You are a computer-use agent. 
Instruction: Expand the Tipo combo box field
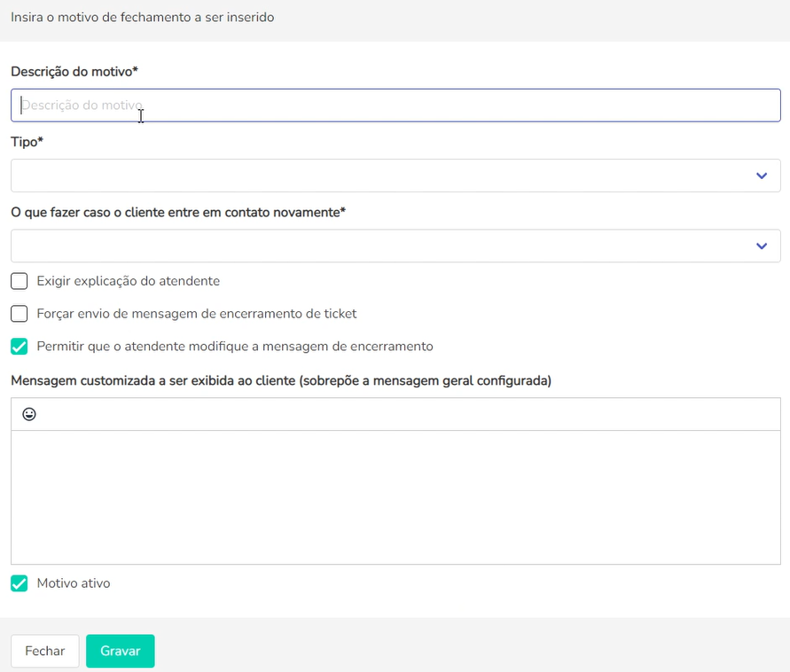[x=381, y=176]
